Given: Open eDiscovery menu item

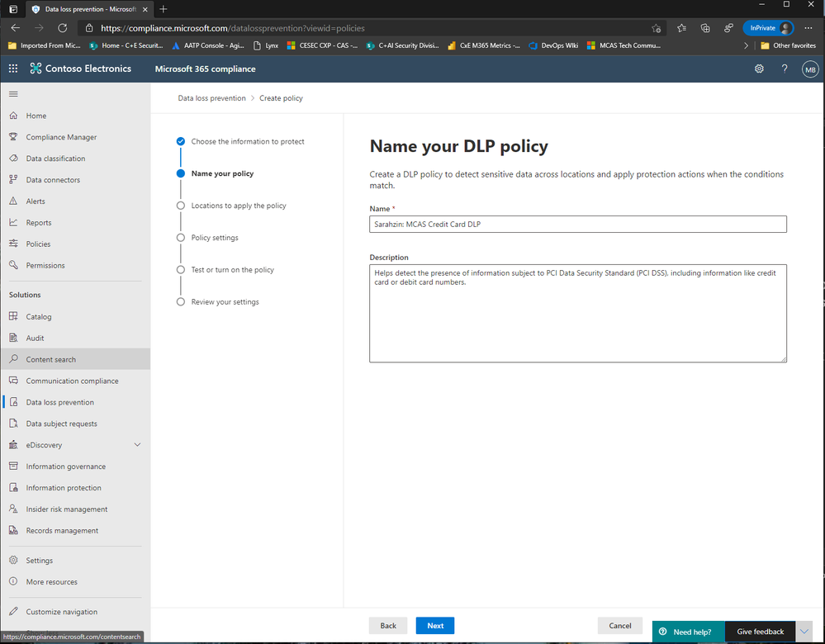Looking at the screenshot, I should tap(75, 444).
